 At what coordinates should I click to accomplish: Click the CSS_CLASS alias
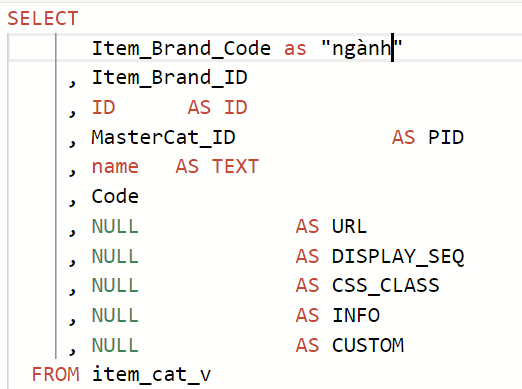386,286
